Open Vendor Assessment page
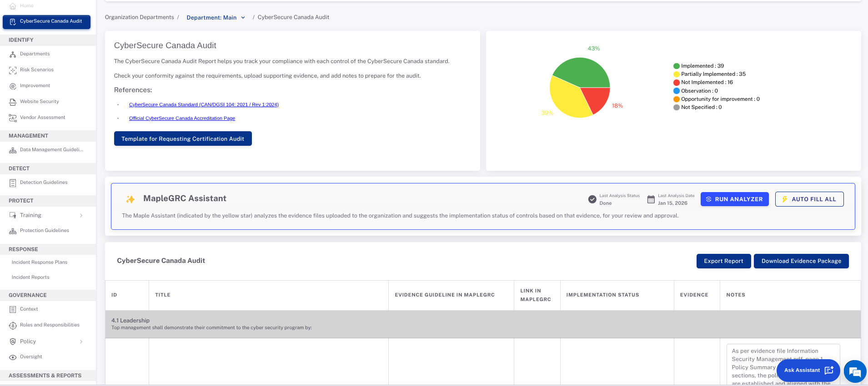The image size is (868, 386). 43,118
